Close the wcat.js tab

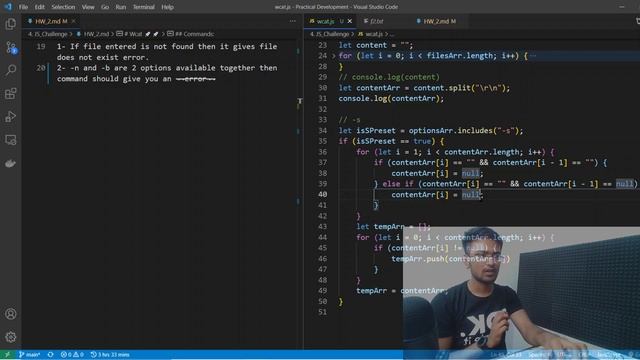click(350, 21)
